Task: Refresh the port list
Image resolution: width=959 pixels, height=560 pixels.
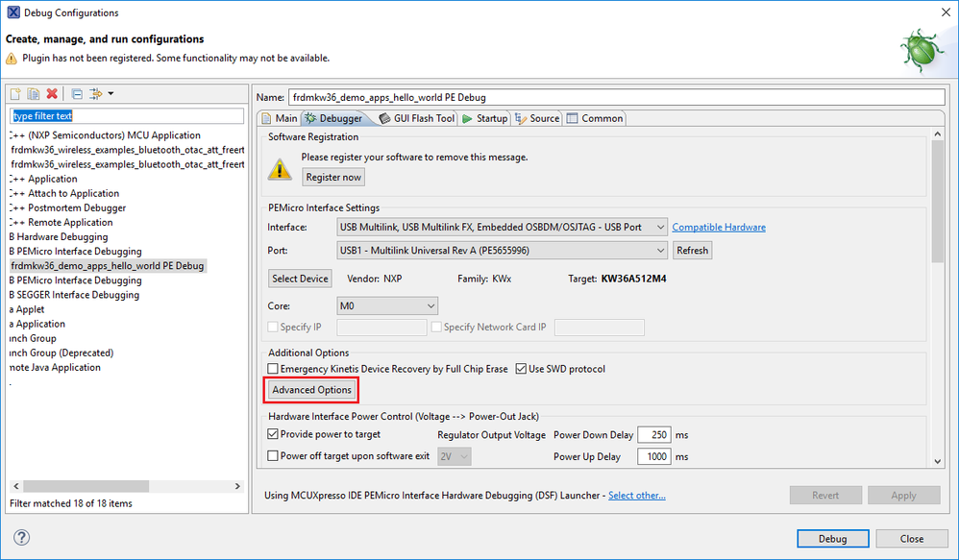Action: tap(692, 250)
